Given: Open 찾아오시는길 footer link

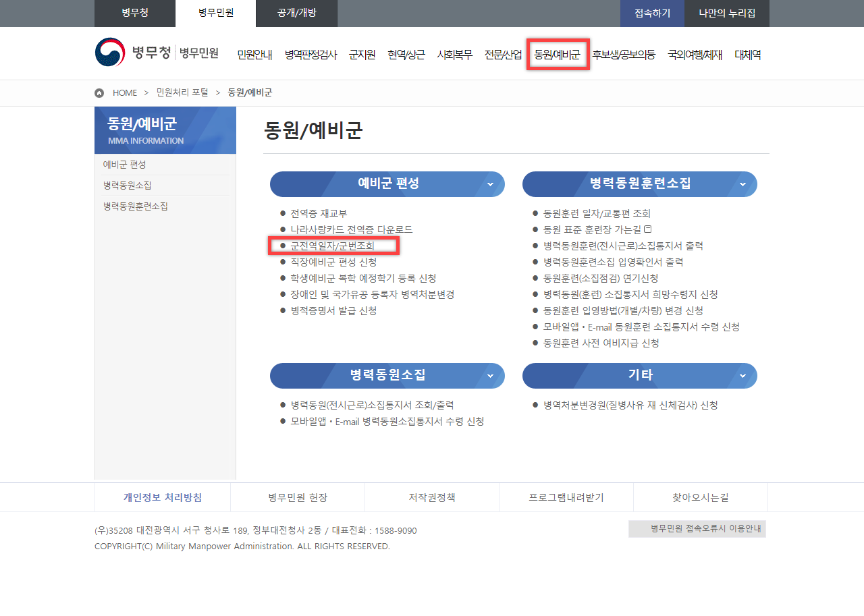Looking at the screenshot, I should click(701, 498).
